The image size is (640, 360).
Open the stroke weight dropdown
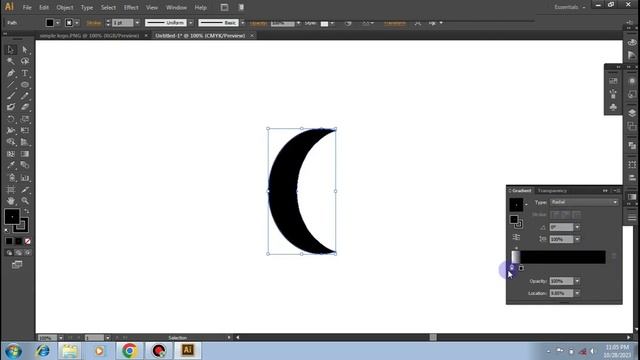[x=137, y=23]
